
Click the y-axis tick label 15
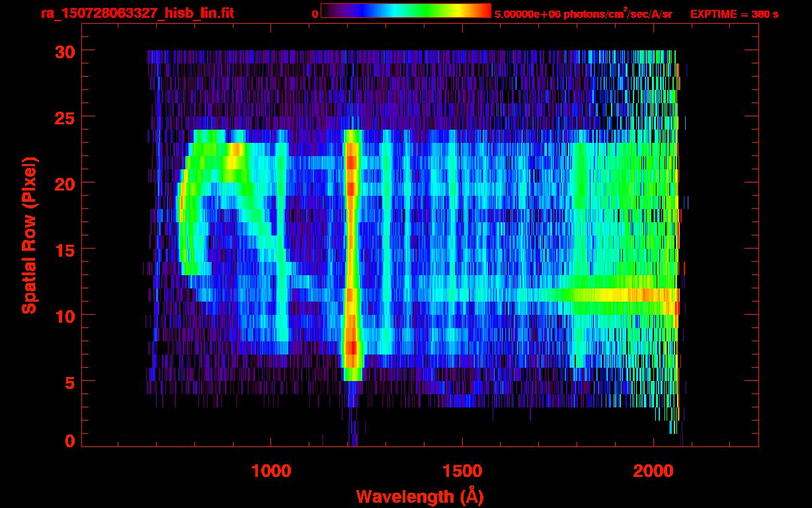point(65,249)
